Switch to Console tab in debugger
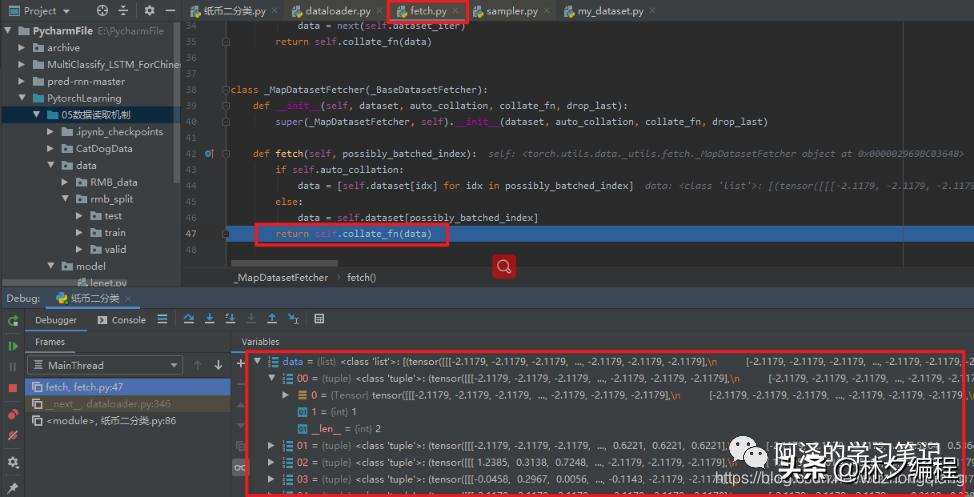 click(122, 320)
